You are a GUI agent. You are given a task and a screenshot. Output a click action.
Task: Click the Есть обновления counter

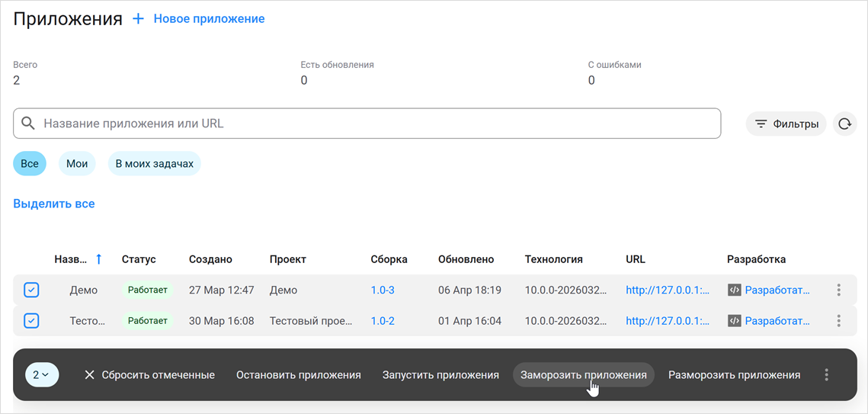337,72
